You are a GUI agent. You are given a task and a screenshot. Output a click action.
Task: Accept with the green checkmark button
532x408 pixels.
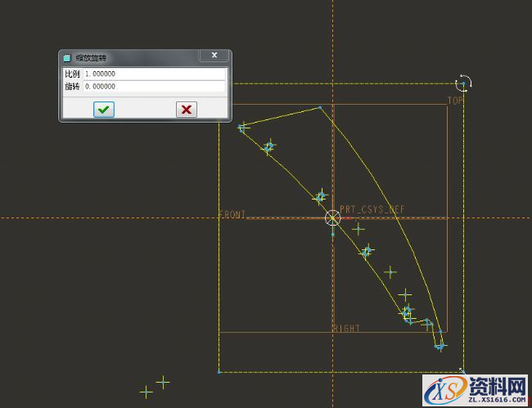coord(104,110)
